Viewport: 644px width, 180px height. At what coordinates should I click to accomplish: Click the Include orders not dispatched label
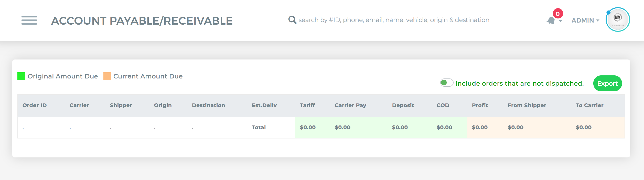(520, 83)
